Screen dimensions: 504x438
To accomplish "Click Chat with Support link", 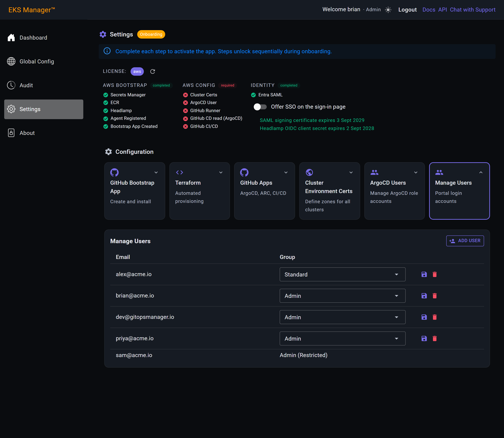I will pyautogui.click(x=472, y=10).
